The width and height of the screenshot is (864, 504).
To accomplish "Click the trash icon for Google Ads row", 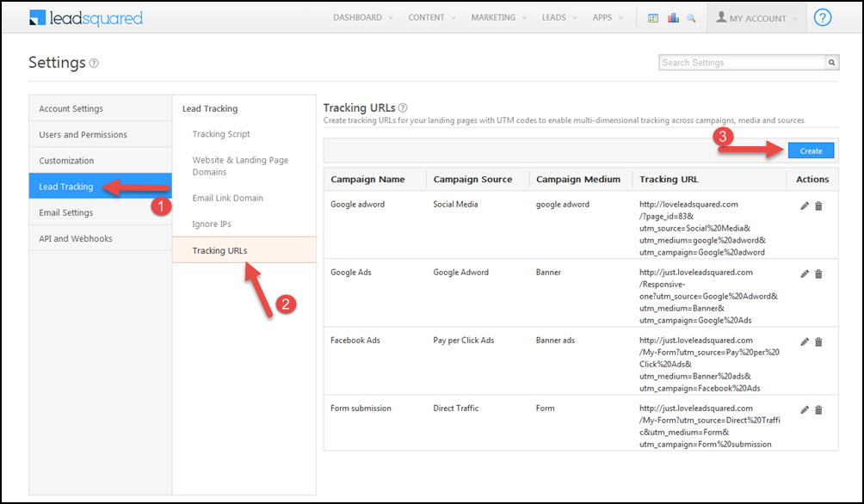I will point(818,274).
